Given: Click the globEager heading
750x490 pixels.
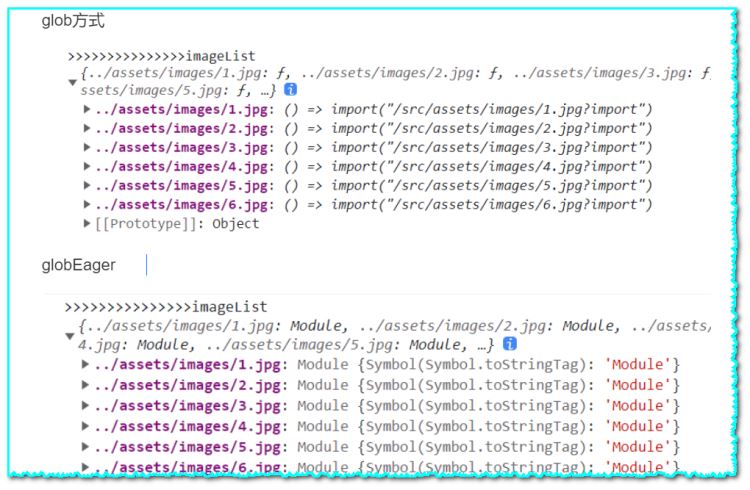Looking at the screenshot, I should click(x=78, y=265).
